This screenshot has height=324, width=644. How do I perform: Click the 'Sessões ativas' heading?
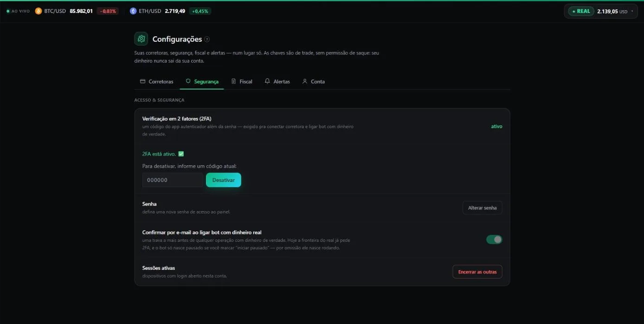click(159, 268)
